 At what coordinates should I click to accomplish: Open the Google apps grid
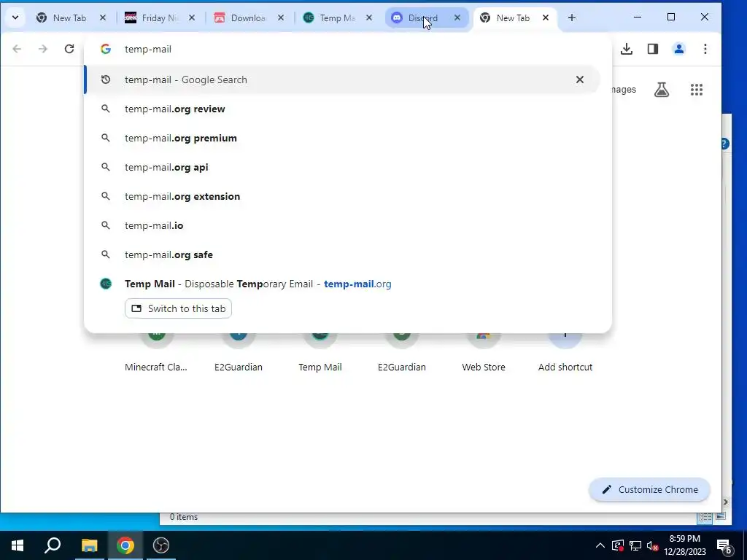coord(697,90)
